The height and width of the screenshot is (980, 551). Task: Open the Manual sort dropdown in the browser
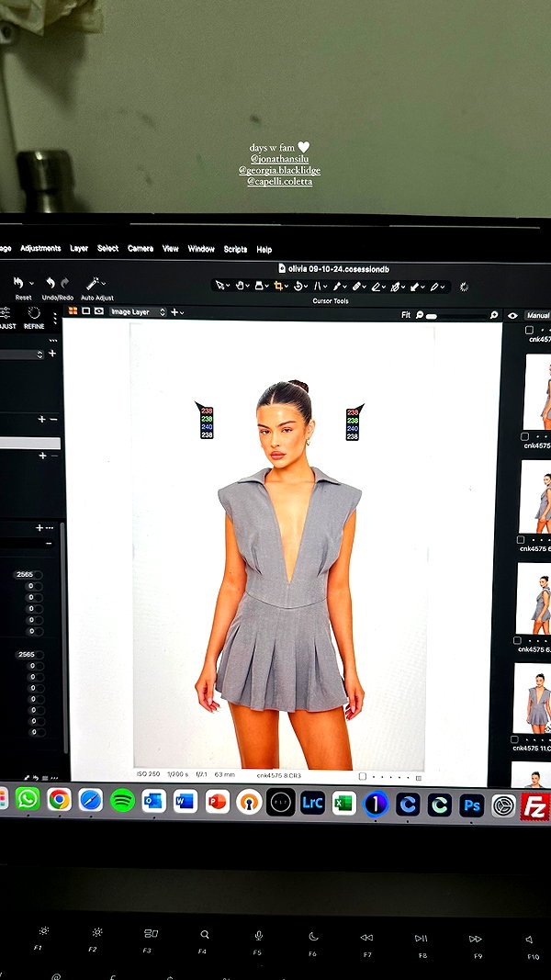[538, 316]
